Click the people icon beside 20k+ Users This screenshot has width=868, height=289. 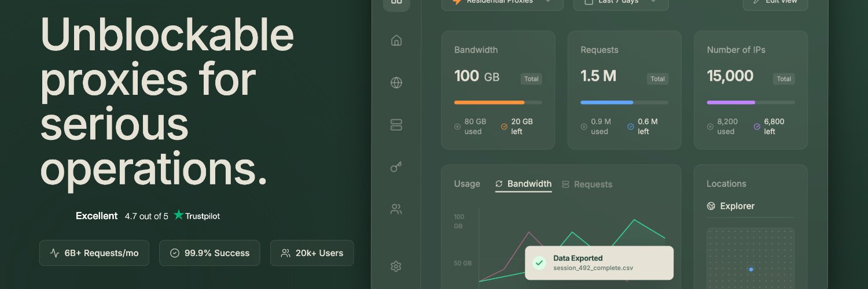[286, 253]
